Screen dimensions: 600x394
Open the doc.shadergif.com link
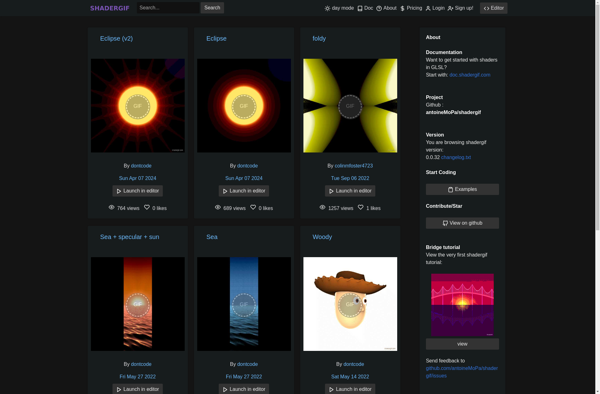coord(470,75)
